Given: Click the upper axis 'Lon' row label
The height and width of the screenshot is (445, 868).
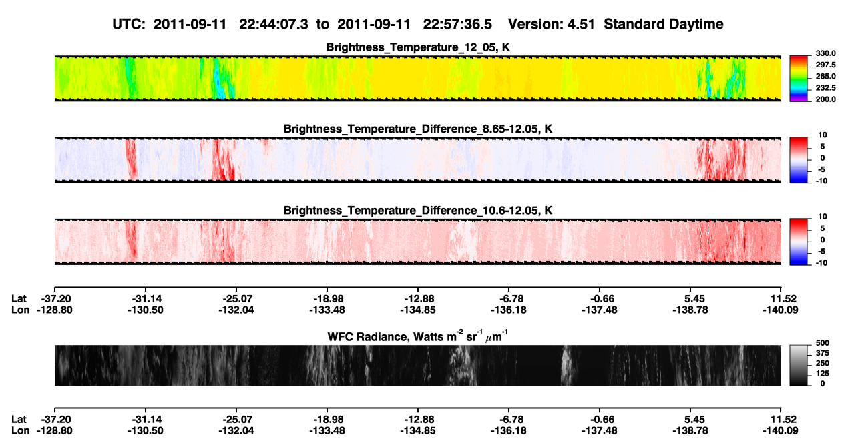Looking at the screenshot, I should point(21,310).
